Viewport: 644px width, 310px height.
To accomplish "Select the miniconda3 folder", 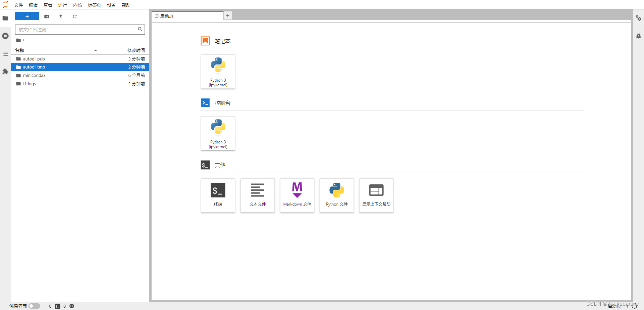I will [x=80, y=75].
